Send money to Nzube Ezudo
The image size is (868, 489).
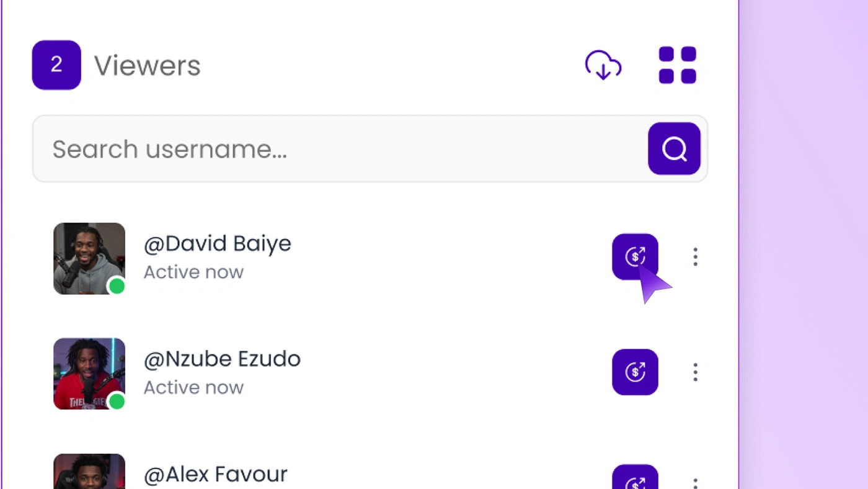pyautogui.click(x=635, y=372)
